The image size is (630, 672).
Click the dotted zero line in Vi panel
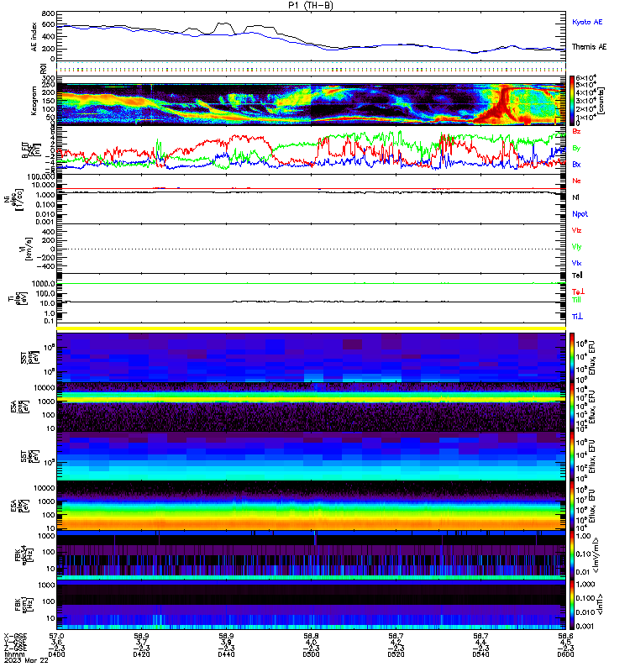click(x=311, y=249)
